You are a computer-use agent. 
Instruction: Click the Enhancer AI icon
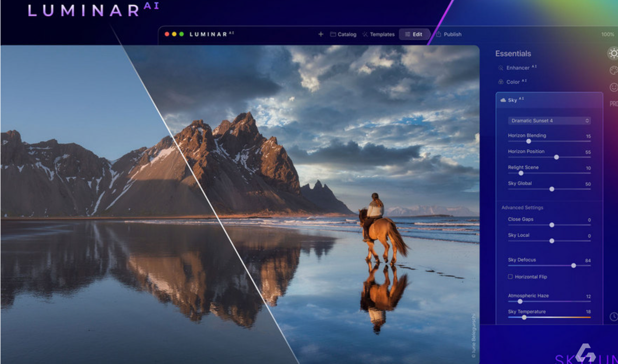tap(501, 68)
